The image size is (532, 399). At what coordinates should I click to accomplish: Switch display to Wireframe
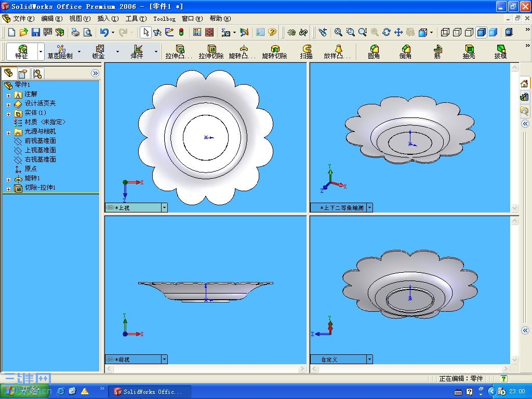pos(445,32)
